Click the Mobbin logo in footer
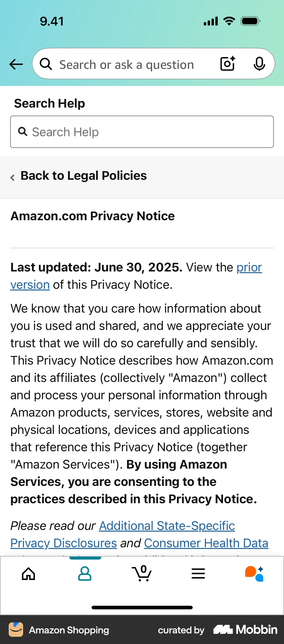The width and height of the screenshot is (284, 644). (244, 630)
